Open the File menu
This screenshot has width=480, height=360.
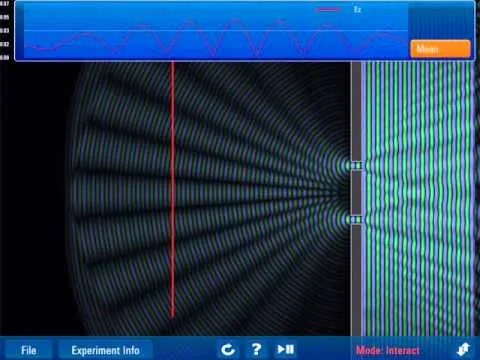pos(29,350)
